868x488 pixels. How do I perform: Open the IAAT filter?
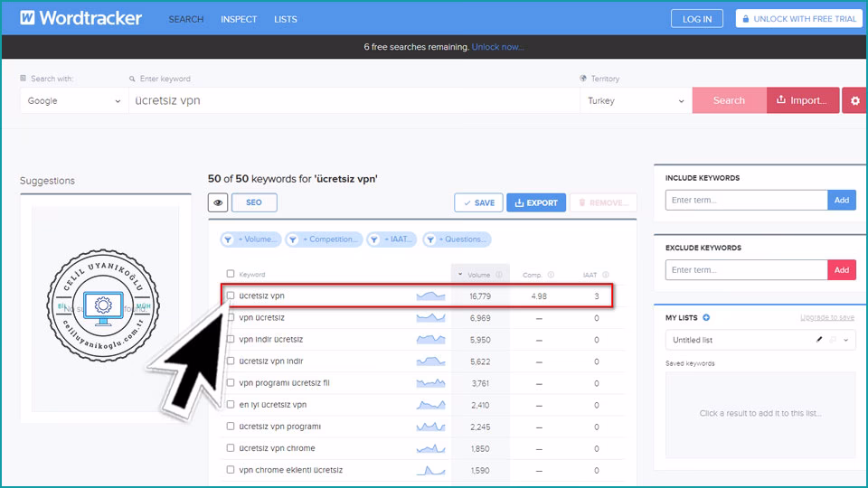392,239
